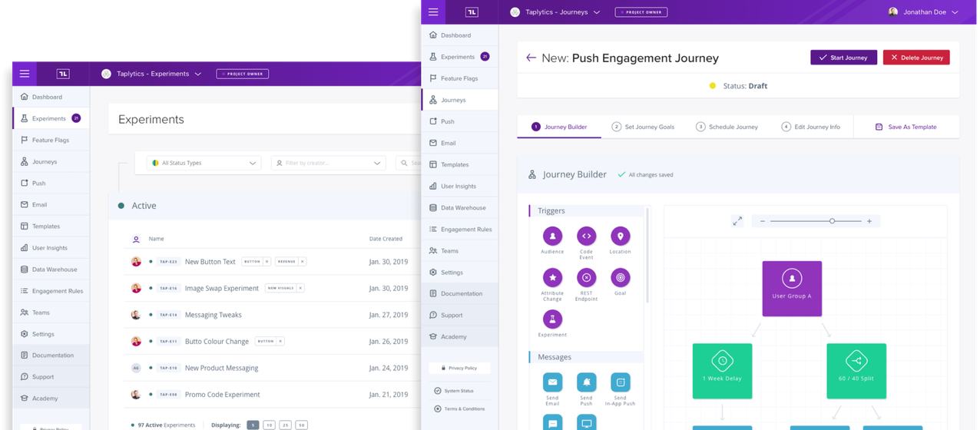Switch to Schedule Journey tab

(x=727, y=127)
